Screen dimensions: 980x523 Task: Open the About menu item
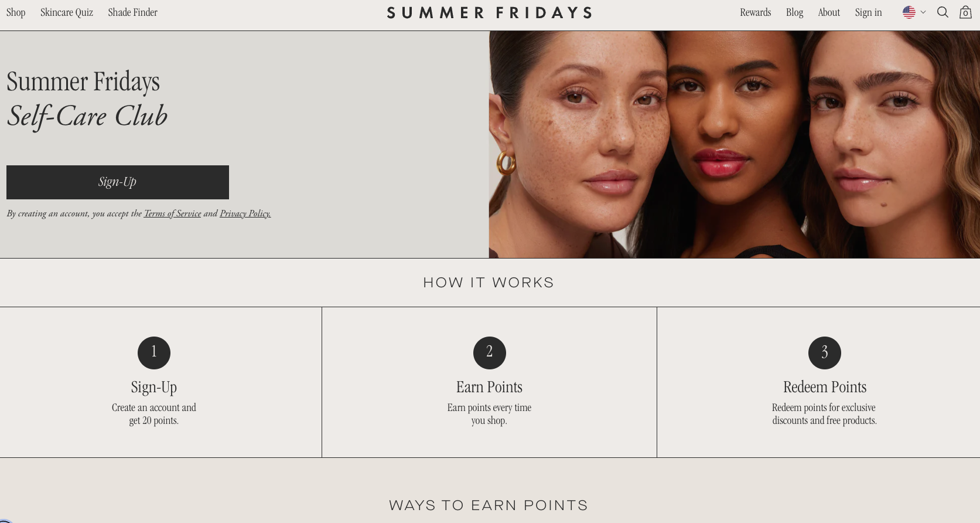coord(829,12)
